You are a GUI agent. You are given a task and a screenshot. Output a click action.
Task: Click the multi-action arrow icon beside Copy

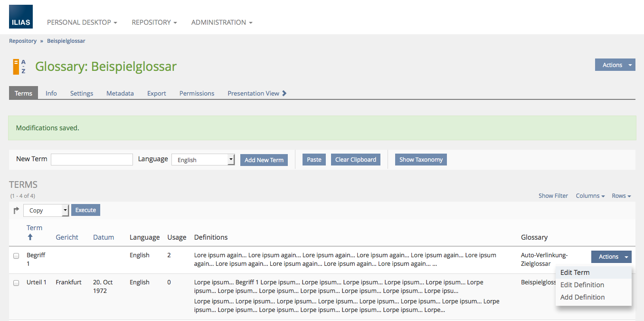tap(16, 210)
